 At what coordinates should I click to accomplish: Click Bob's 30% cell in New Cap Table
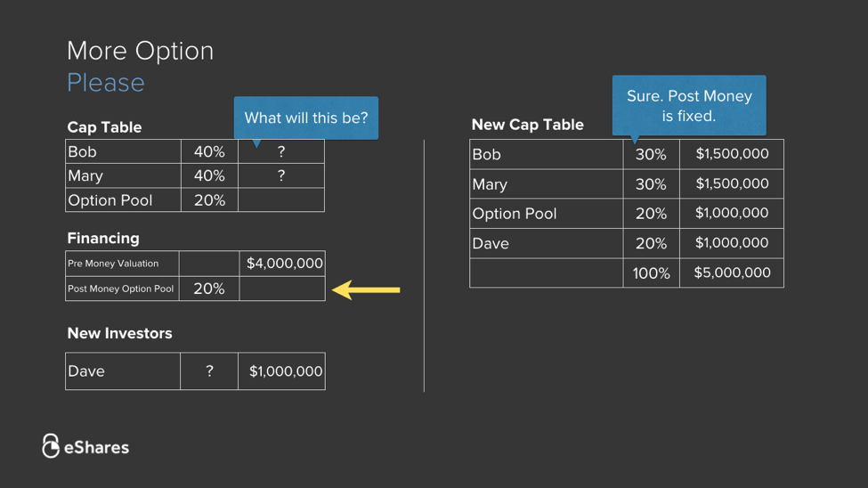point(651,154)
